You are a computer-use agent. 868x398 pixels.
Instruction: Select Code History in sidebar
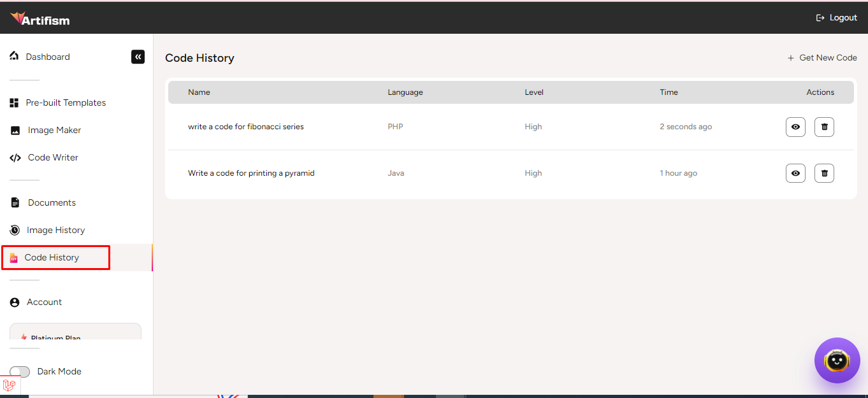pos(52,257)
